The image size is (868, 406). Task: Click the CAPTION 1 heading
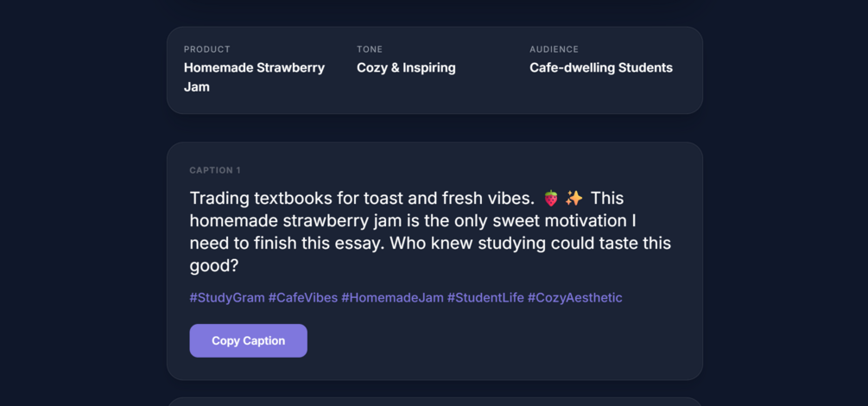[215, 170]
